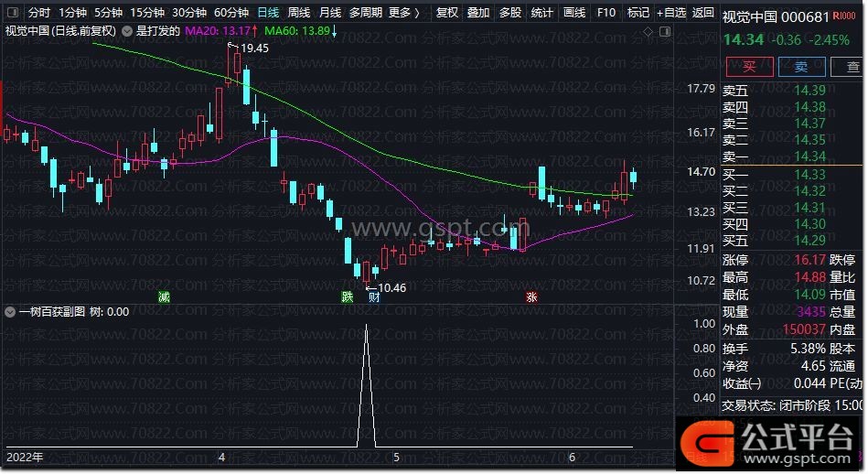Viewport: 868px width, 474px height.
Task: Click the red 买 buy button
Action: click(749, 67)
